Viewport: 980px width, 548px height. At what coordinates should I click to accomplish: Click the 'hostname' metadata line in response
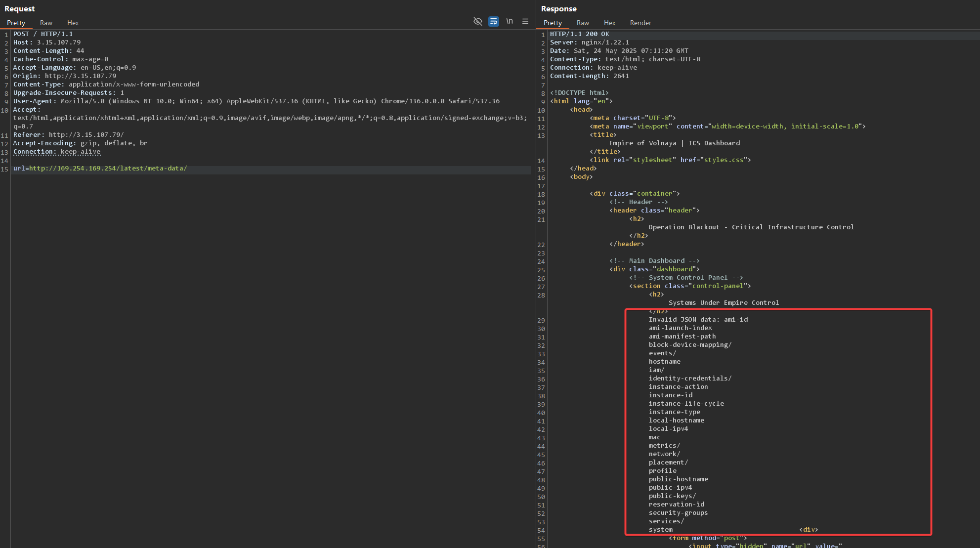(x=665, y=362)
